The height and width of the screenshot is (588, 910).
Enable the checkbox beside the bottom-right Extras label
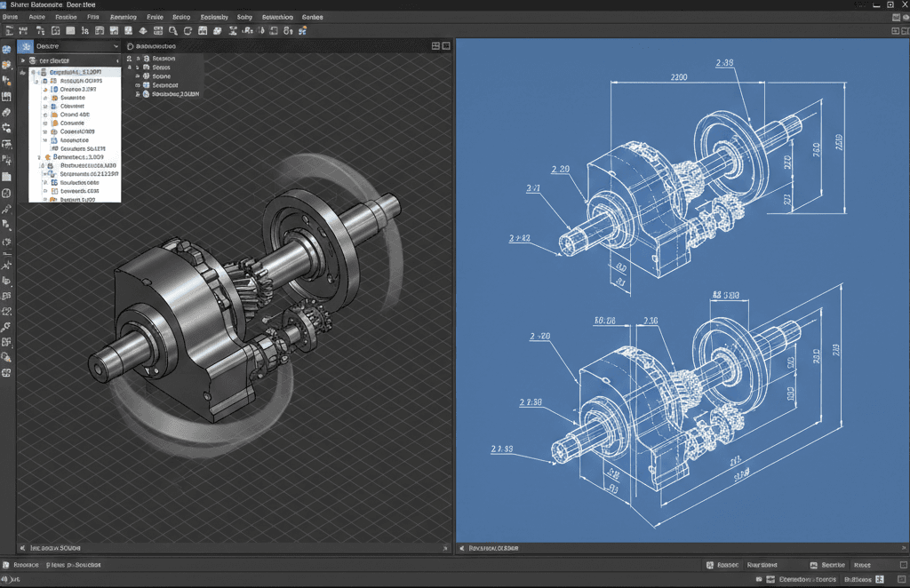[880, 580]
